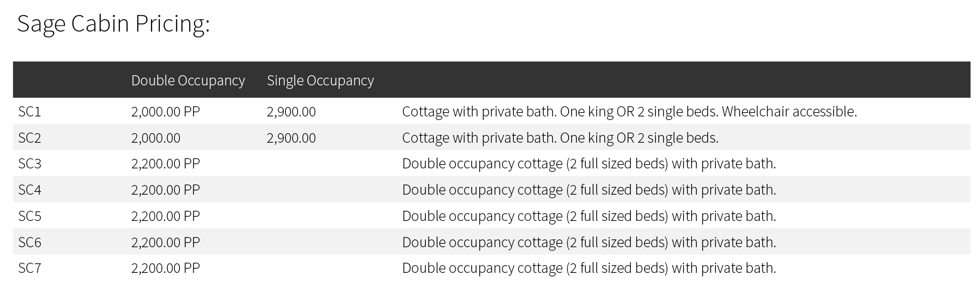The height and width of the screenshot is (289, 980).
Task: Click SC5 double occupancy cottage description
Action: [588, 216]
